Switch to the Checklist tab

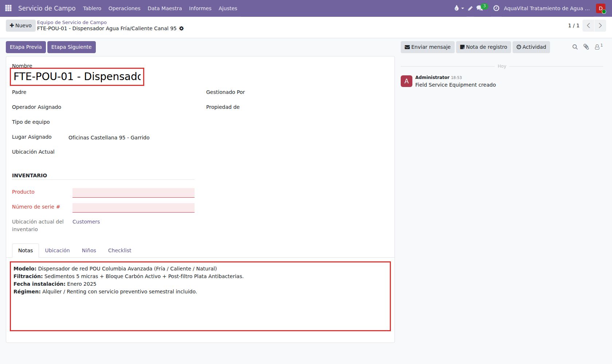[x=119, y=250]
